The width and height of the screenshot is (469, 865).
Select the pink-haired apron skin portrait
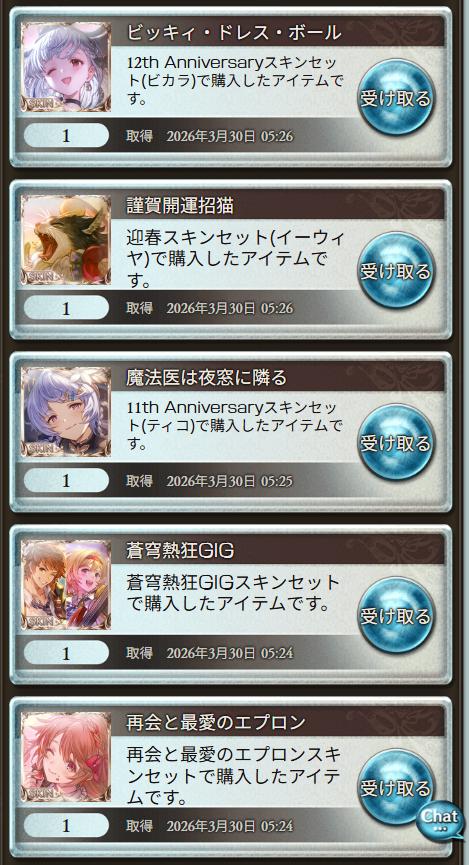pos(66,757)
